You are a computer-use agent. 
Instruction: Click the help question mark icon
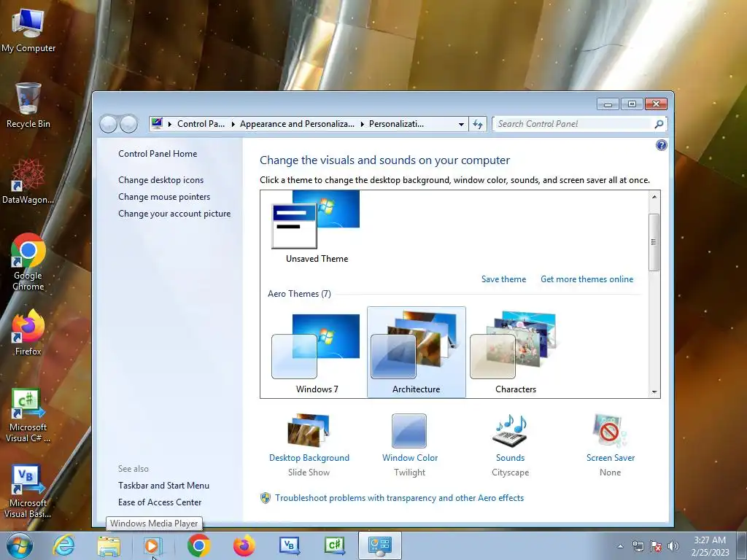[x=661, y=145]
